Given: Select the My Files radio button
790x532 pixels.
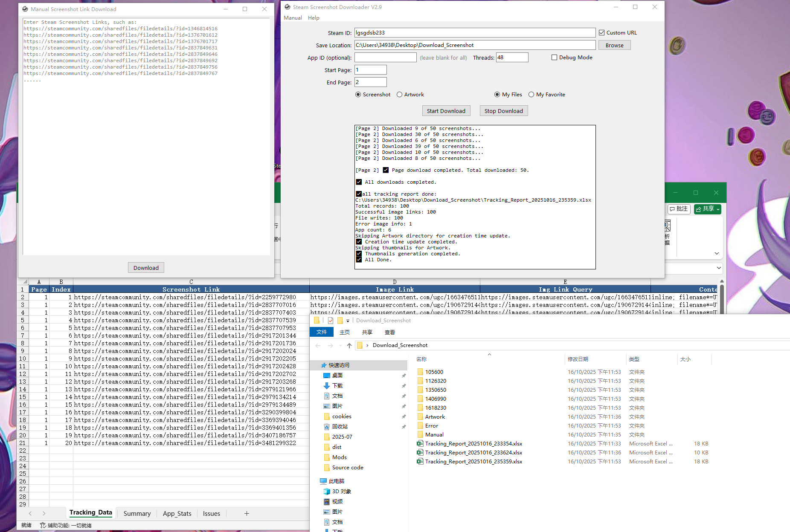Looking at the screenshot, I should point(497,94).
